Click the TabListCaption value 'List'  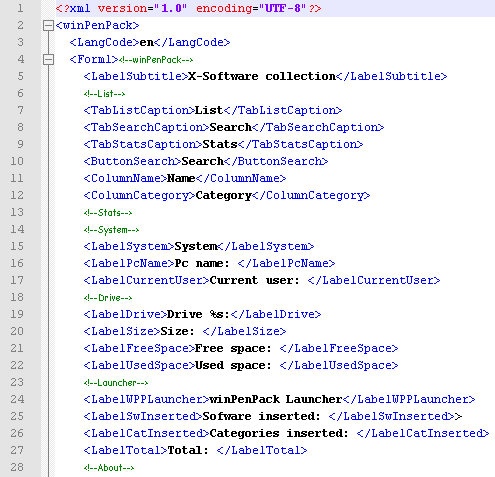[x=209, y=110]
